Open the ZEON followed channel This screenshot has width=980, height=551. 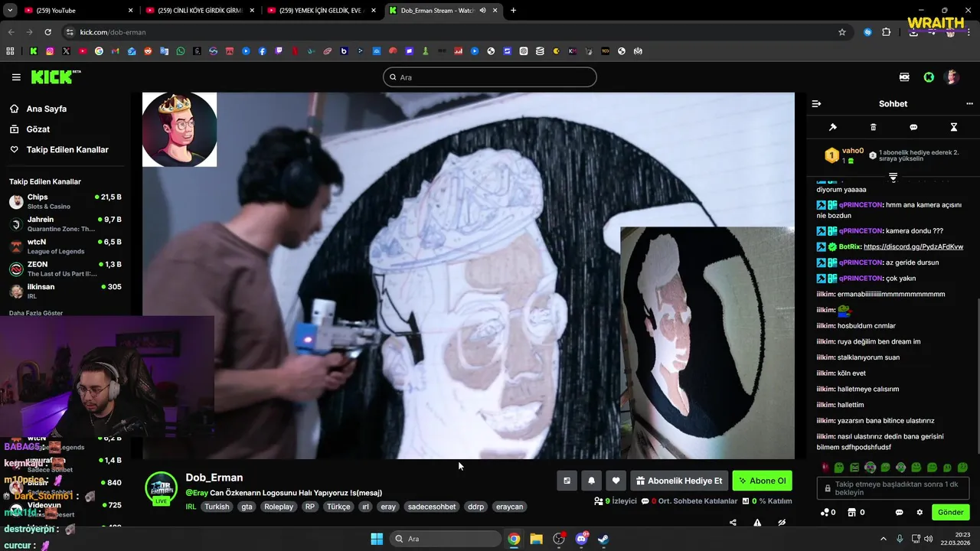coord(65,269)
